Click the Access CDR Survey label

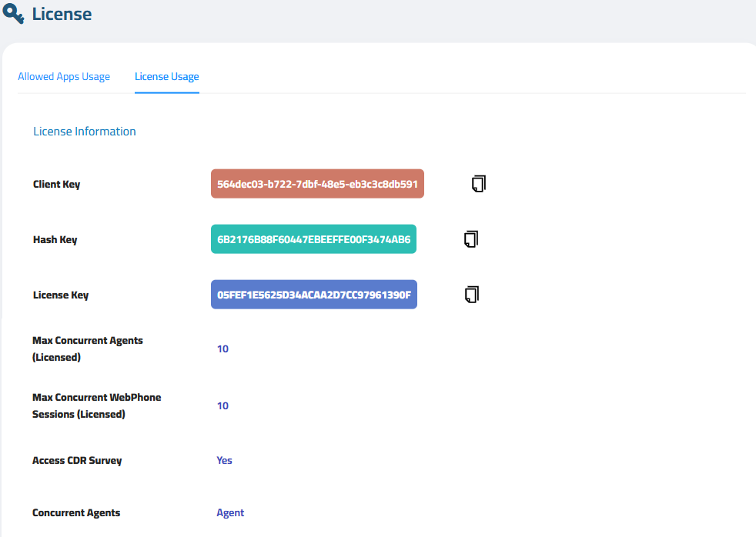point(77,460)
